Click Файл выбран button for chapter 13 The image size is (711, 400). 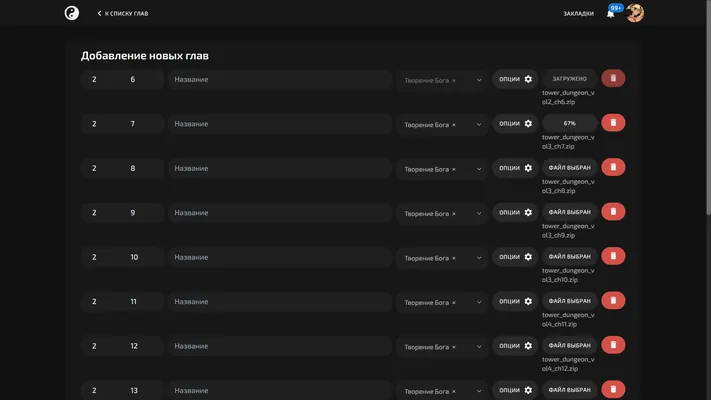point(570,390)
